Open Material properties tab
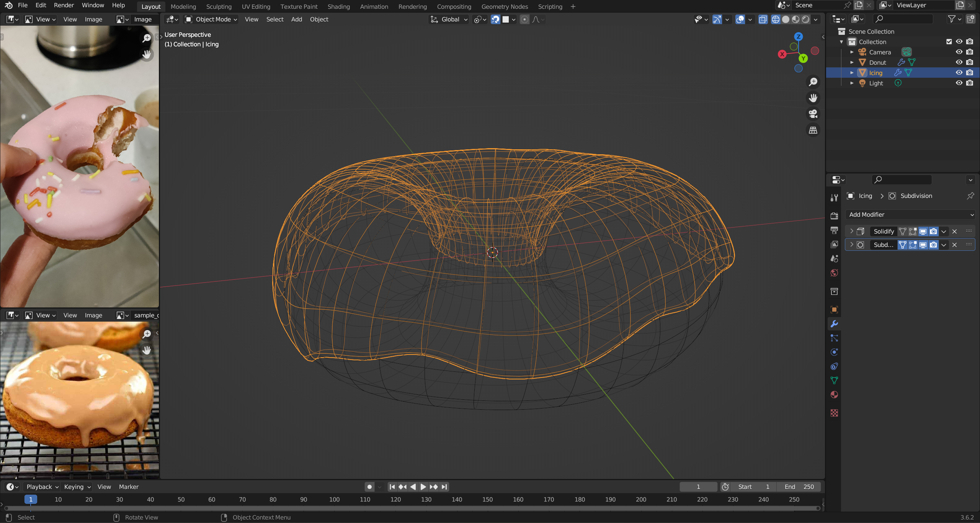Viewport: 980px width, 523px height. [834, 395]
